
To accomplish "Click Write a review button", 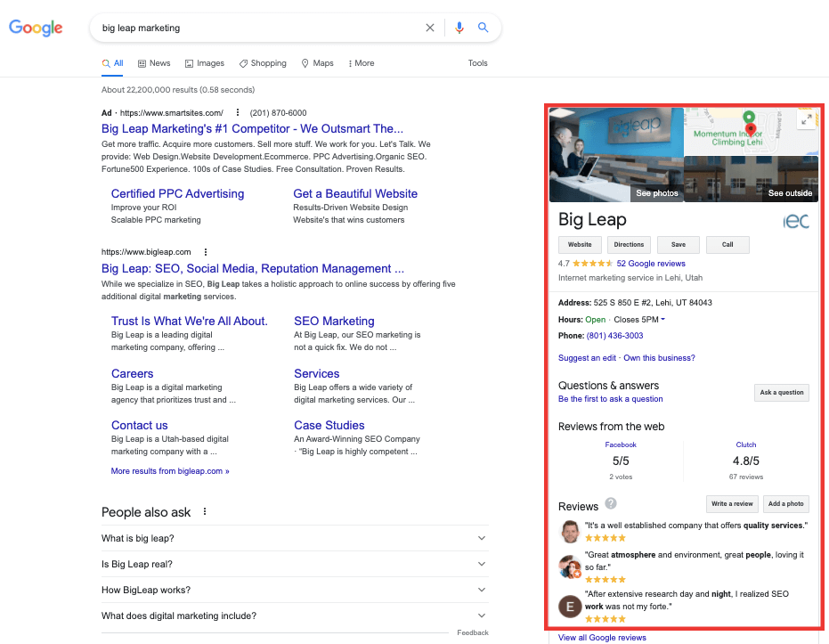I will (732, 504).
